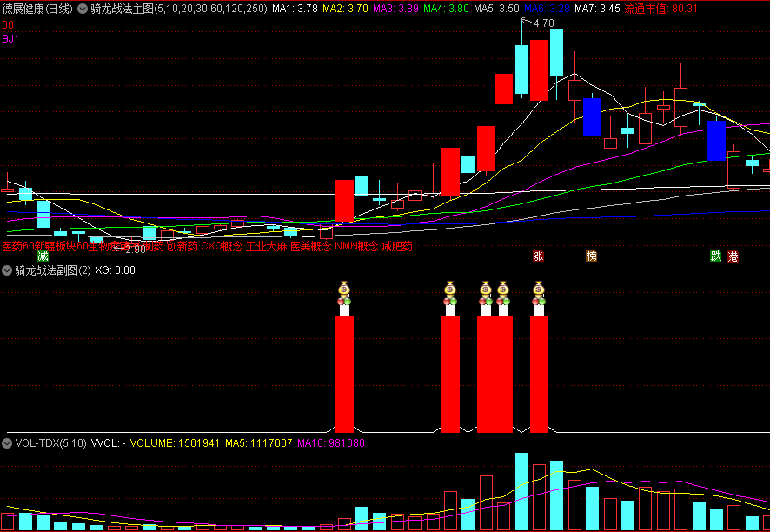Click the 涨 marker under the chart
Screen dimensions: 770x532
[x=539, y=256]
